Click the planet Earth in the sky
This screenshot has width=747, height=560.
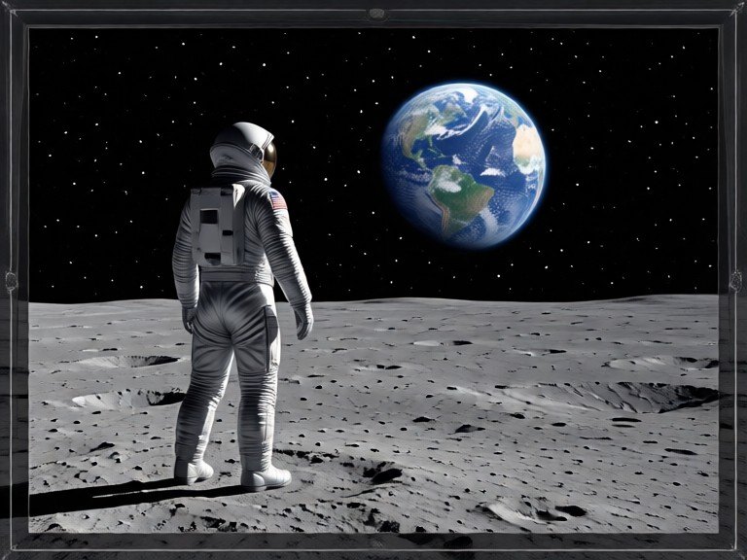coord(464,165)
